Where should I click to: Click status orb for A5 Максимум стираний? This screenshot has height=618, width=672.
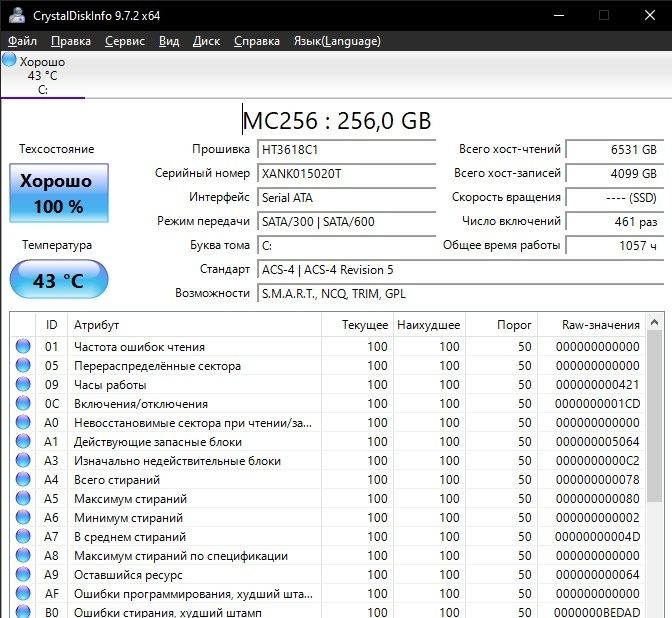23,498
